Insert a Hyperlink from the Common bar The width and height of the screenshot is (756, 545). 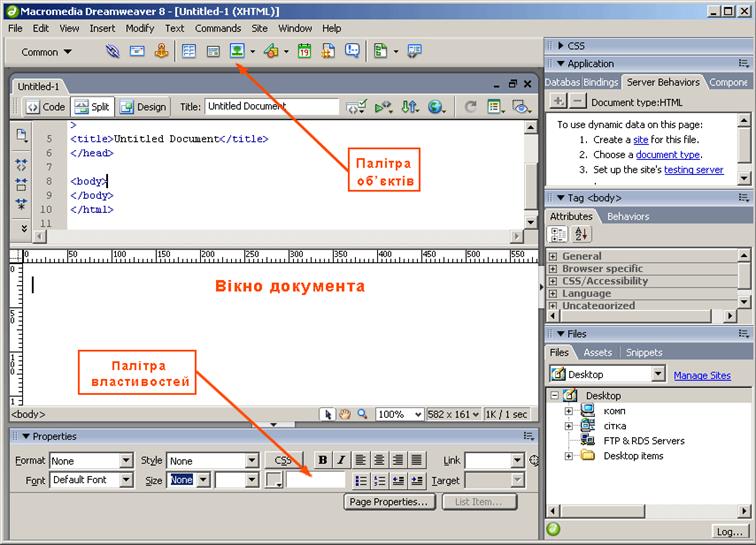tap(112, 51)
